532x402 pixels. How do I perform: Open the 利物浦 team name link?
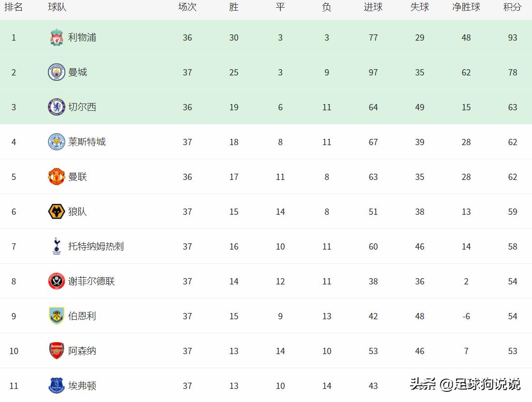point(82,38)
